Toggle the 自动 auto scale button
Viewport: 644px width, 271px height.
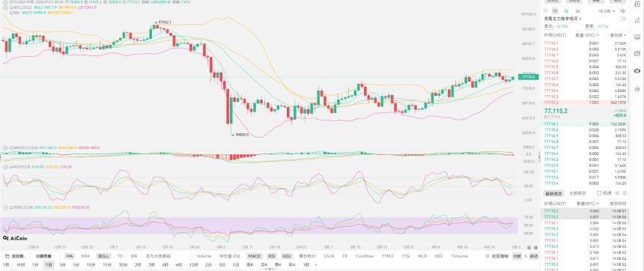533,256
